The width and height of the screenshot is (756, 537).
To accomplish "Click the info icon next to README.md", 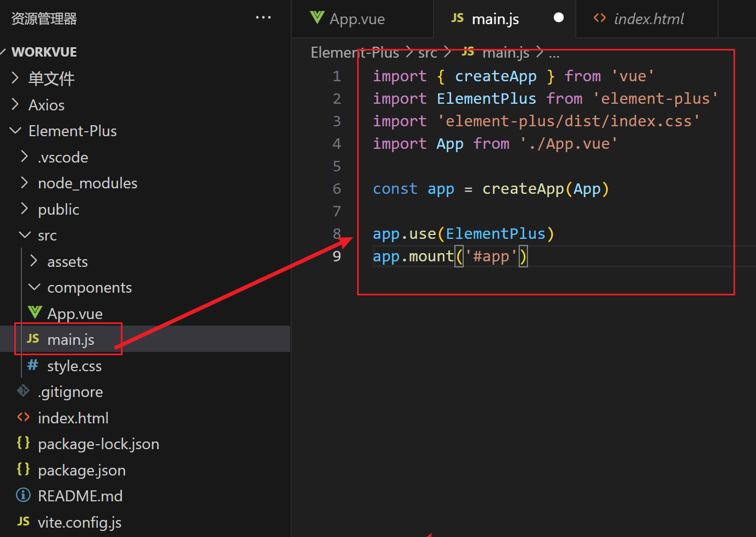I will [x=23, y=495].
